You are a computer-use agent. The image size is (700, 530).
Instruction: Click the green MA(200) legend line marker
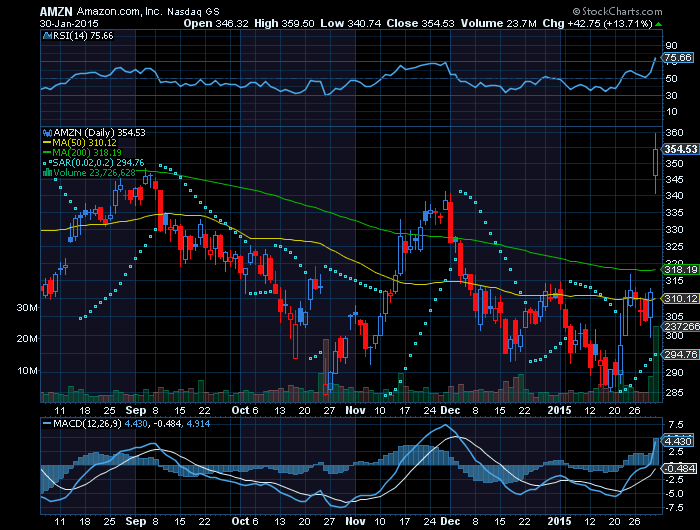[x=47, y=152]
